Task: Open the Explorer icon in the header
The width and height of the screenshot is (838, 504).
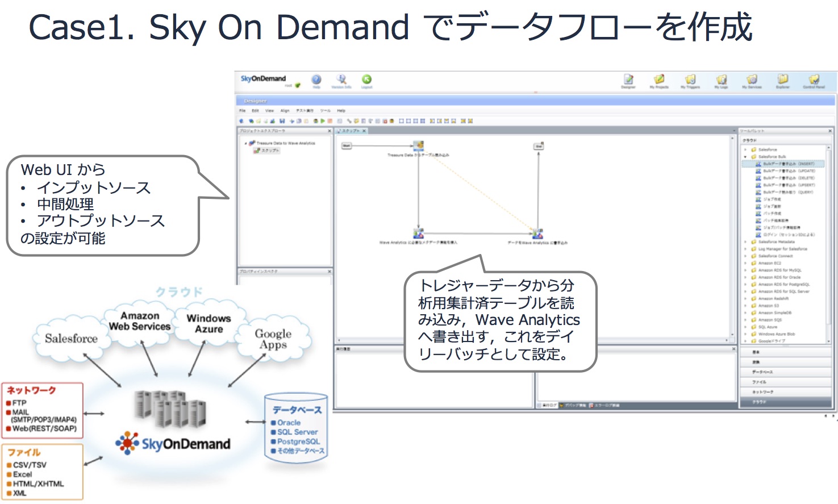Action: click(783, 80)
